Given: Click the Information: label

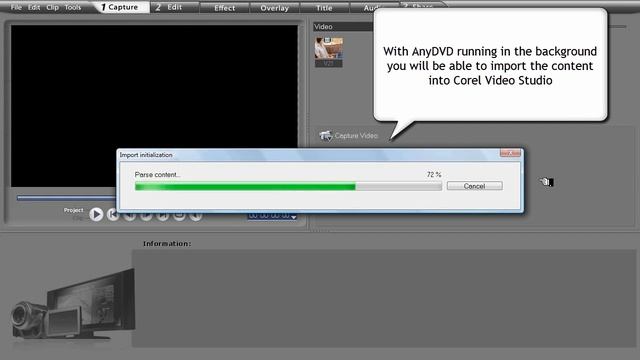Looking at the screenshot, I should pyautogui.click(x=167, y=244).
